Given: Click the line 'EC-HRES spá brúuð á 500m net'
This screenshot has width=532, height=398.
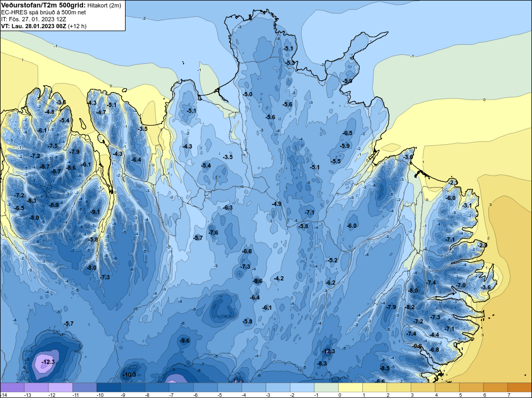Looking at the screenshot, I should (44, 12).
